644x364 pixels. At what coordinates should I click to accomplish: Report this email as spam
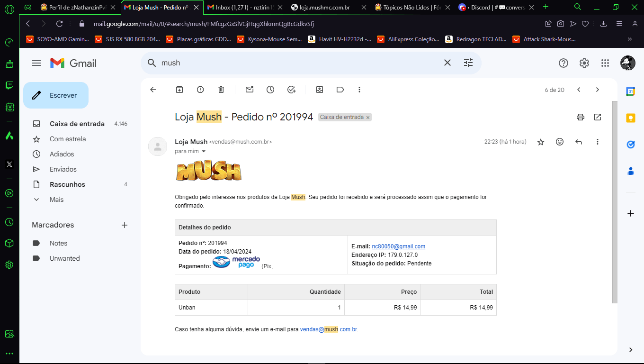[x=200, y=90]
